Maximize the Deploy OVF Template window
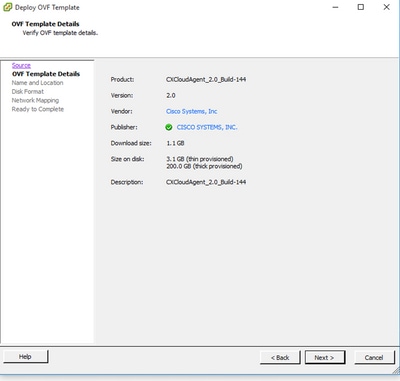 361,7
